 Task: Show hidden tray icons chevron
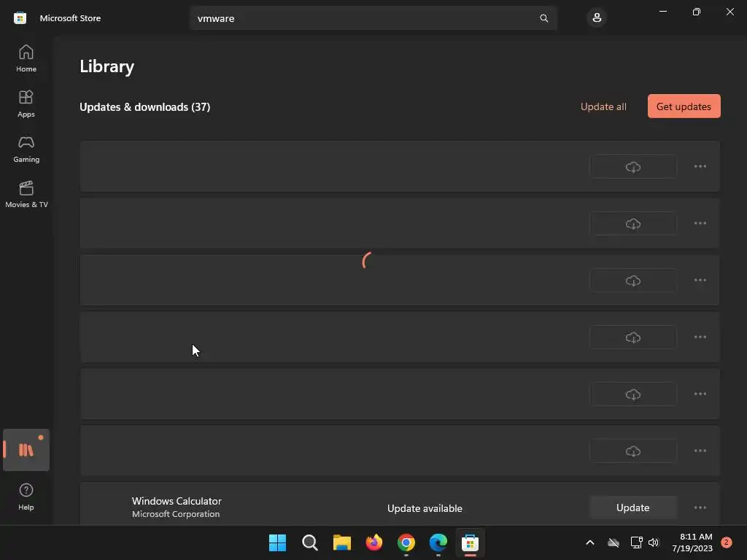pyautogui.click(x=589, y=542)
